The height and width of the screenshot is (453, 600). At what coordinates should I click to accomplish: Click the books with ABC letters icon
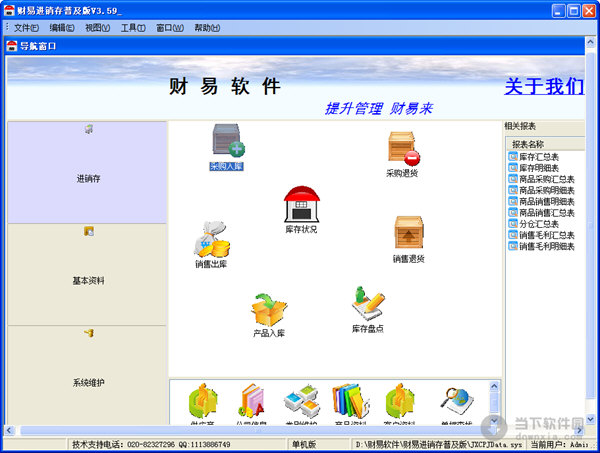pos(251,401)
